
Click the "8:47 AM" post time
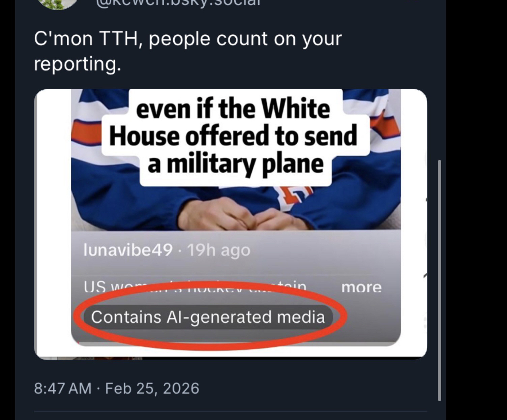[63, 388]
